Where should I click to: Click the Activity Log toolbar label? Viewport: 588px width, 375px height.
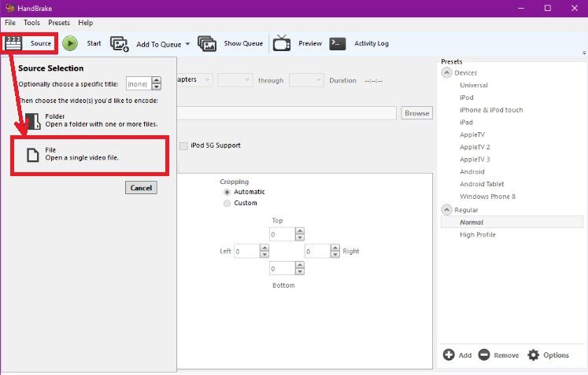372,43
